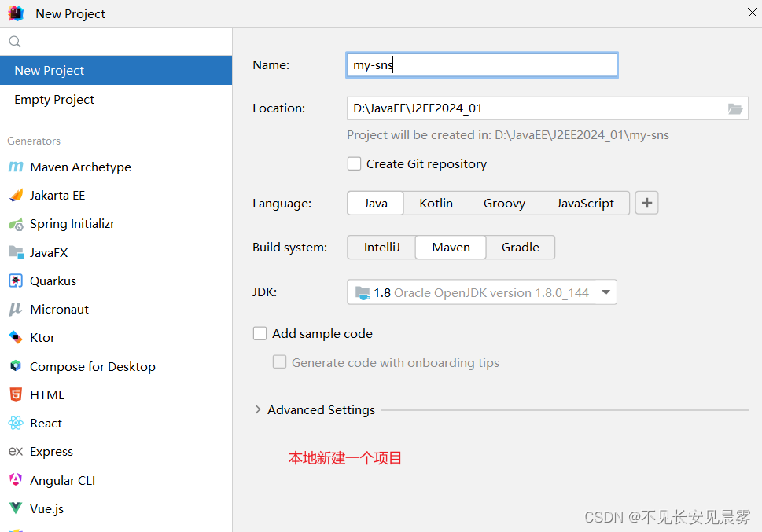This screenshot has width=762, height=532.
Task: Click the React atom icon
Action: click(x=16, y=424)
